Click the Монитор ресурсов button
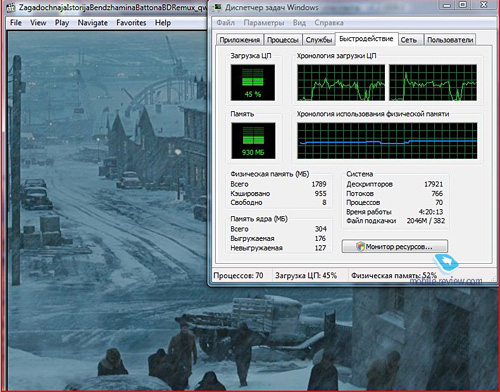This screenshot has height=392, width=500. pyautogui.click(x=395, y=246)
